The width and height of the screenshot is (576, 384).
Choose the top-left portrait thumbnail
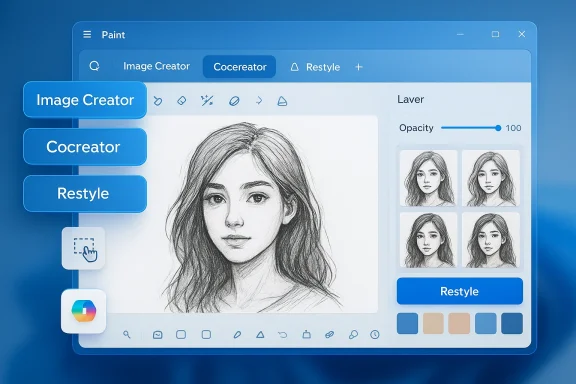428,178
